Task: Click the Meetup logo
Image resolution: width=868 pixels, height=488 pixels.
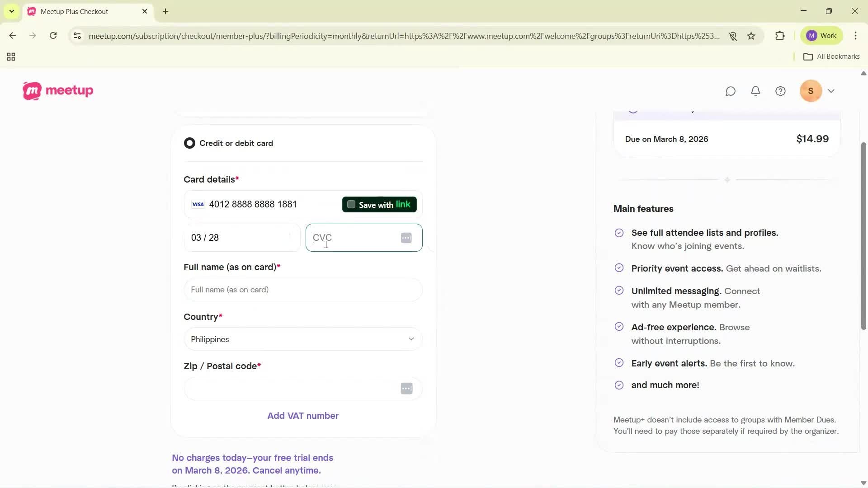Action: 58,90
